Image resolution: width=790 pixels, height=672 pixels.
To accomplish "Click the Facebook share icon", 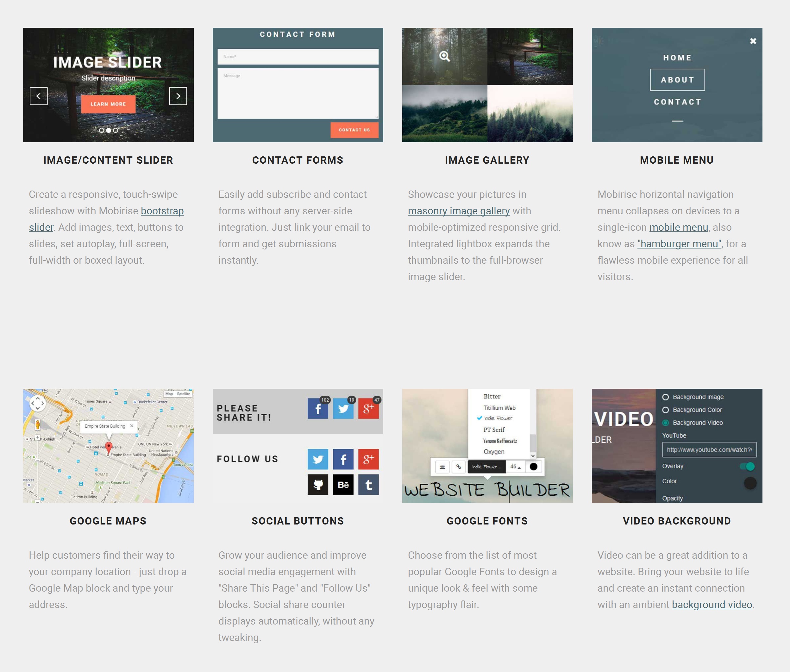I will coord(318,407).
